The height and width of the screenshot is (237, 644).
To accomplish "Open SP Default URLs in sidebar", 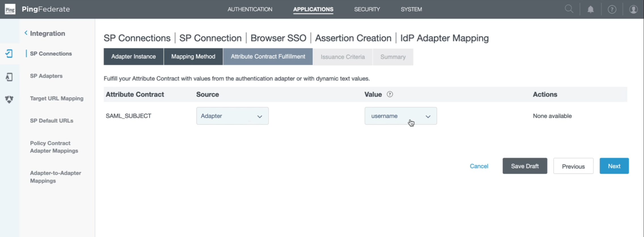I will click(x=52, y=121).
